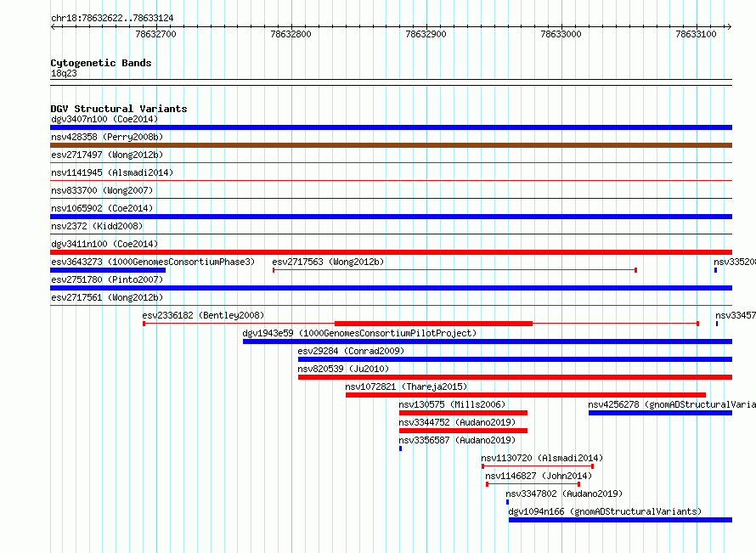The width and height of the screenshot is (756, 553).
Task: Select esv2751780 (Pinto2007) variant label
Action: (x=107, y=279)
